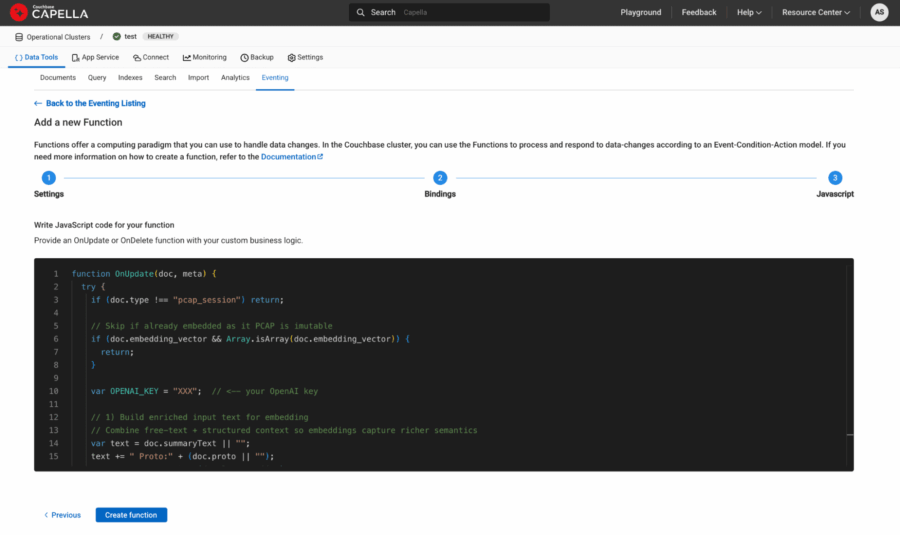Switch to the Search subtab
900x535 pixels.
165,77
